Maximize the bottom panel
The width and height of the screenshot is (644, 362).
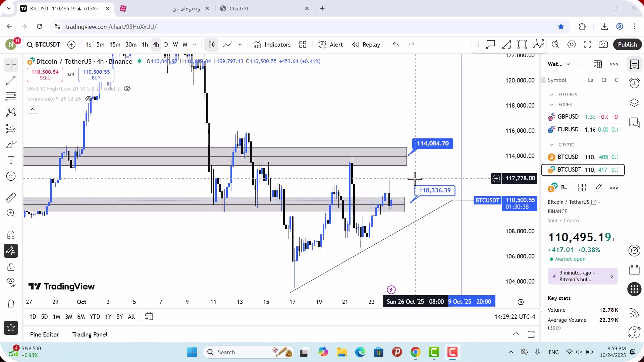(531, 334)
